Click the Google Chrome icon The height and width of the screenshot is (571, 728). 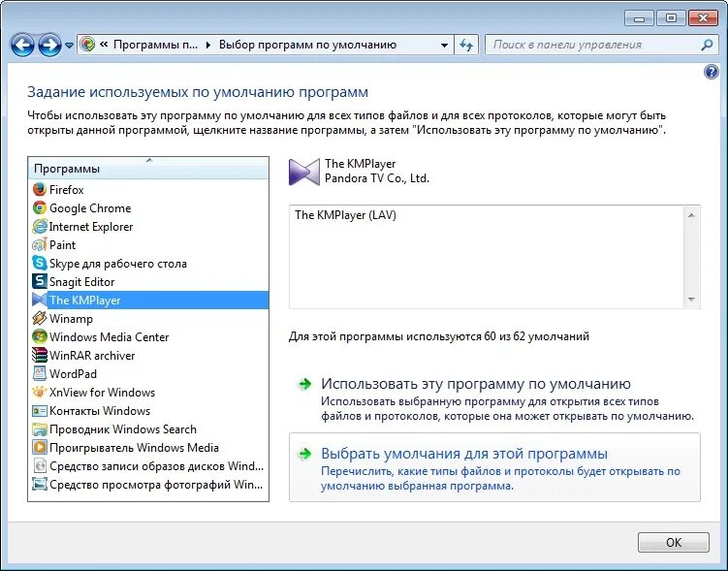coord(40,208)
